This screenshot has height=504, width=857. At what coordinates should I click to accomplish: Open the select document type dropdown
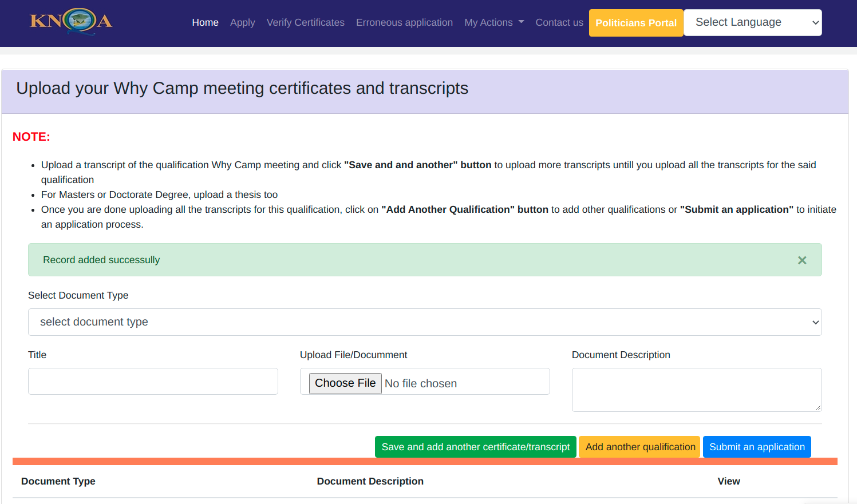click(x=425, y=322)
